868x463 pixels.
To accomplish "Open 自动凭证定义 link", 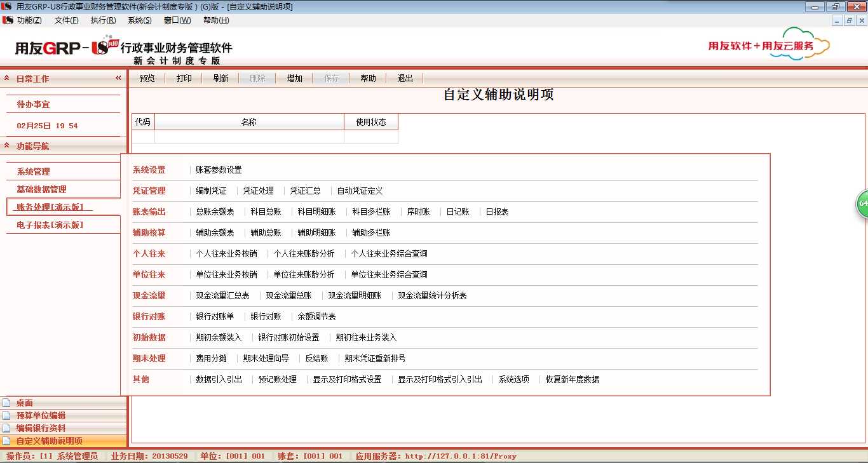I will click(360, 191).
